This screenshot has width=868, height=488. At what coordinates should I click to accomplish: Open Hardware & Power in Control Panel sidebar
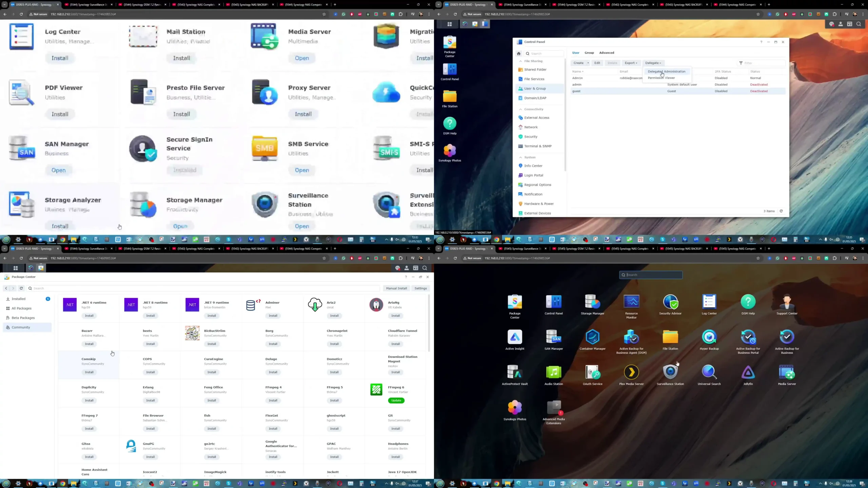[539, 204]
